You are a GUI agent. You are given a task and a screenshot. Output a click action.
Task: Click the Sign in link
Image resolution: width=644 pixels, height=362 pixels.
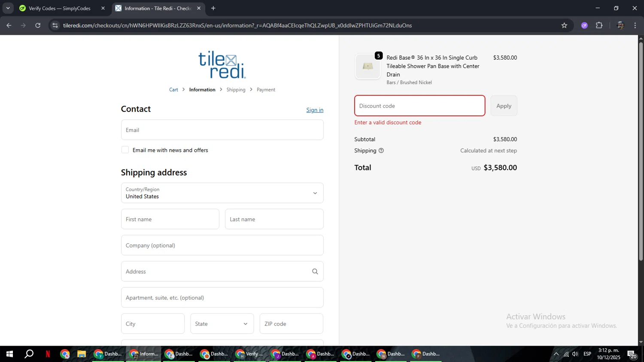[x=315, y=110]
